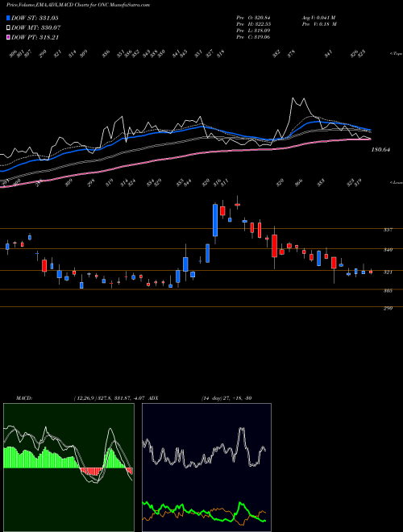The image size is (403, 532).
Task: Click the MACD parameters '(12,26,9)' readout
Action: [x=85, y=397]
